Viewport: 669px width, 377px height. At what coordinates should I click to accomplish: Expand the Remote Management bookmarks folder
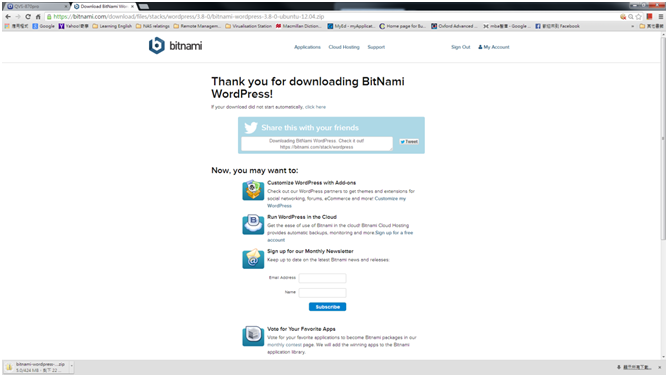click(197, 26)
